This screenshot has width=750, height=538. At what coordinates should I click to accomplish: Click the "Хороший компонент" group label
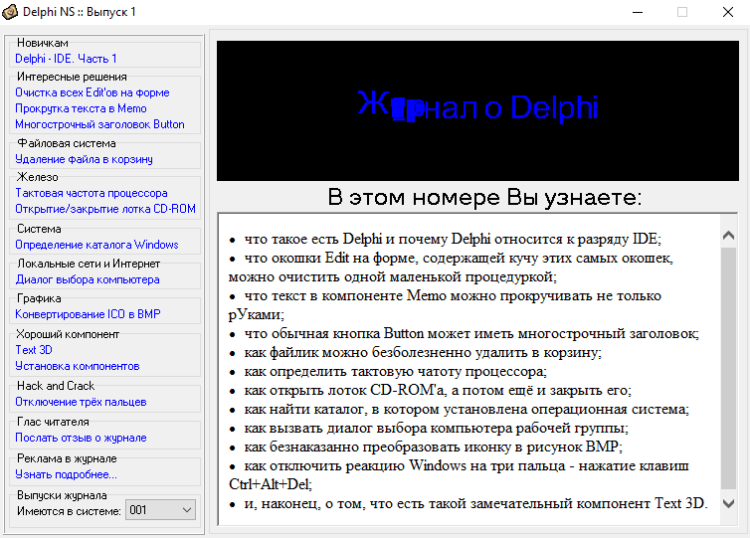pos(67,334)
